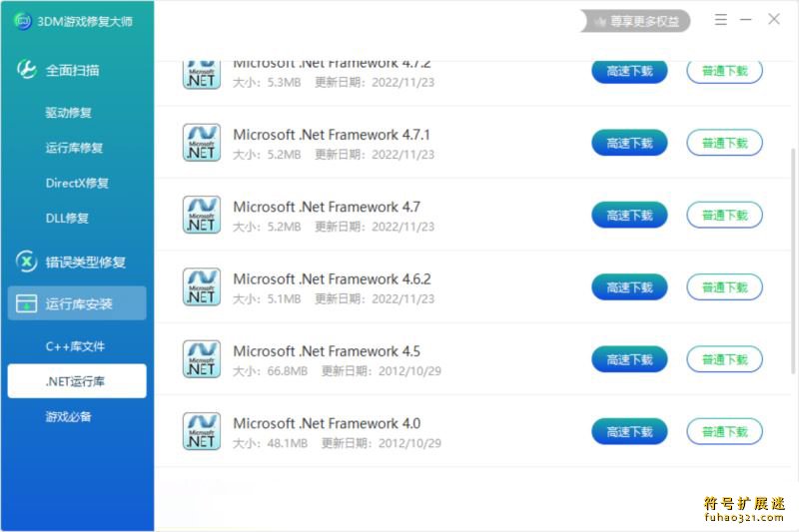This screenshot has width=799, height=532.
Task: Select 运行库修复 in the sidebar
Action: coord(74,148)
